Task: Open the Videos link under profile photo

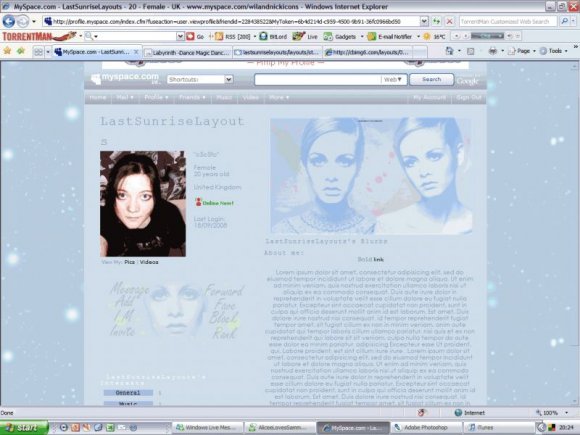Action: [149, 262]
